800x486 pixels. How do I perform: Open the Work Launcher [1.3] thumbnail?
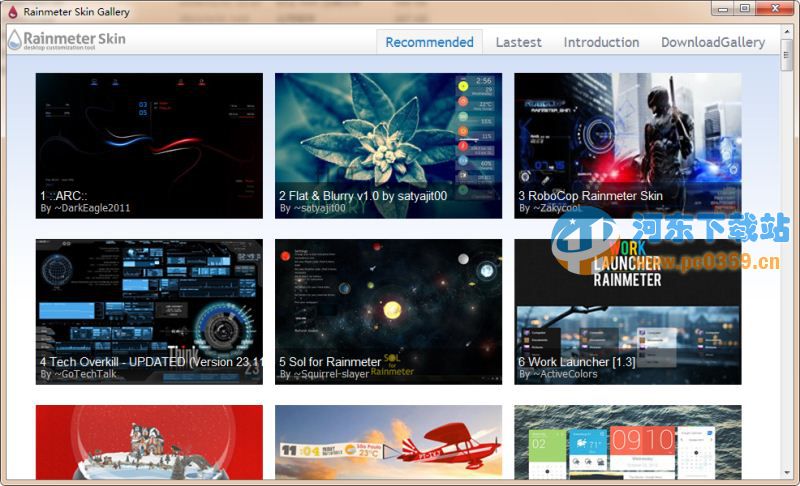(628, 312)
